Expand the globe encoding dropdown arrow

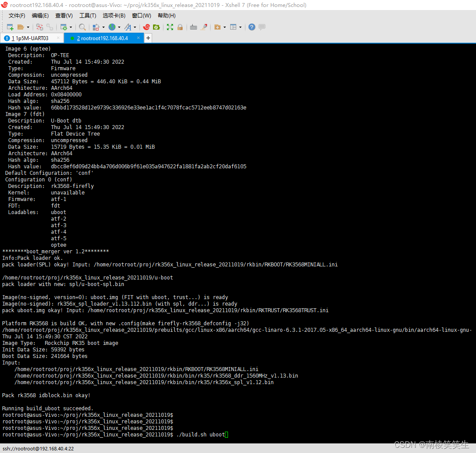pos(119,27)
